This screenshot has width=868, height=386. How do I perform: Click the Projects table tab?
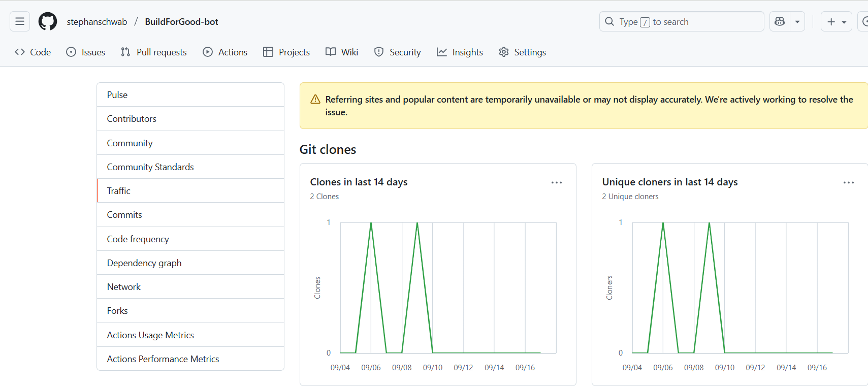(x=286, y=52)
